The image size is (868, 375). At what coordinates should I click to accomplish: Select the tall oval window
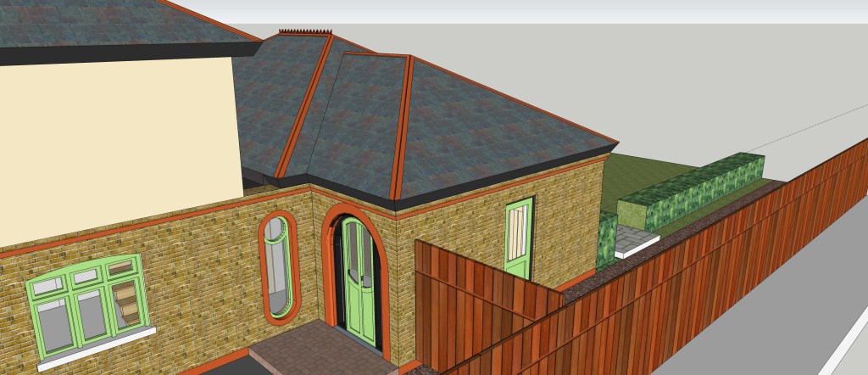tap(277, 263)
